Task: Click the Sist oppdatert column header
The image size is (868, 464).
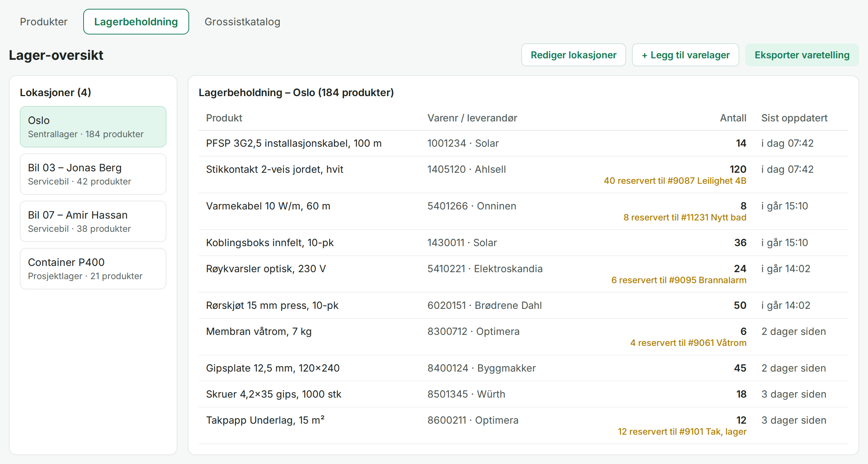Action: (794, 118)
